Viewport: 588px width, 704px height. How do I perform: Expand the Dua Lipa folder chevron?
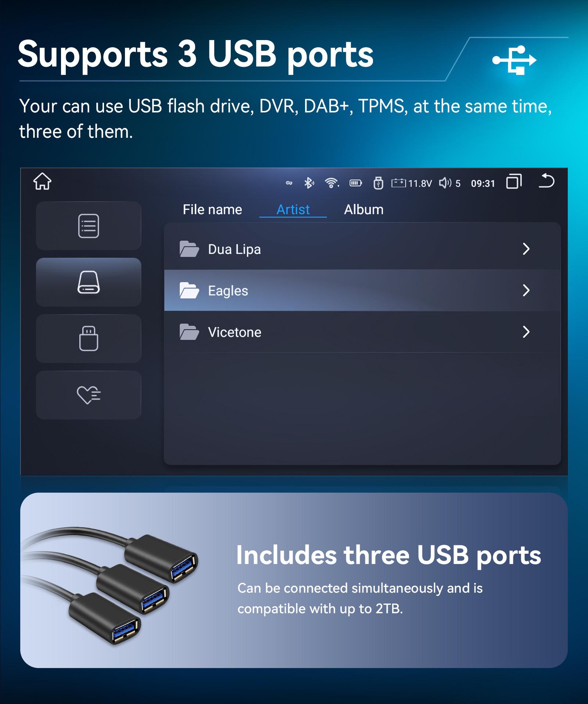[x=526, y=249]
